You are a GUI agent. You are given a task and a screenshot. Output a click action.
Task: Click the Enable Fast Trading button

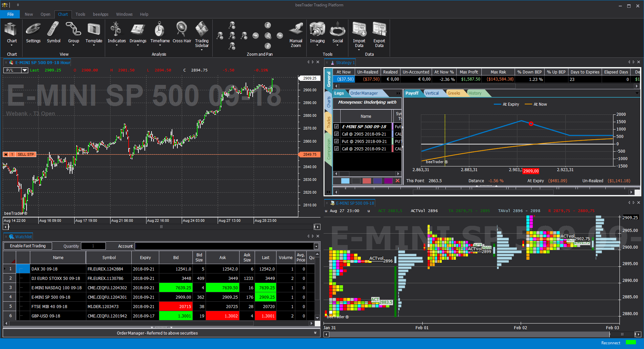28,246
